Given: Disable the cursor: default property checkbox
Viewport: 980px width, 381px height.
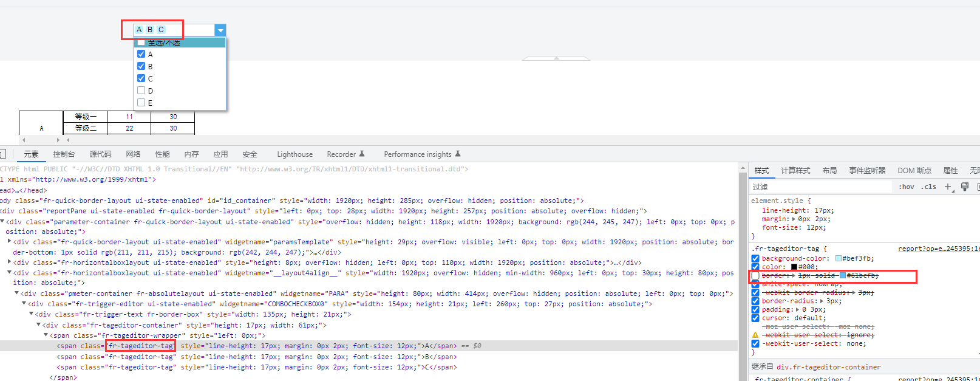Looking at the screenshot, I should click(x=755, y=318).
